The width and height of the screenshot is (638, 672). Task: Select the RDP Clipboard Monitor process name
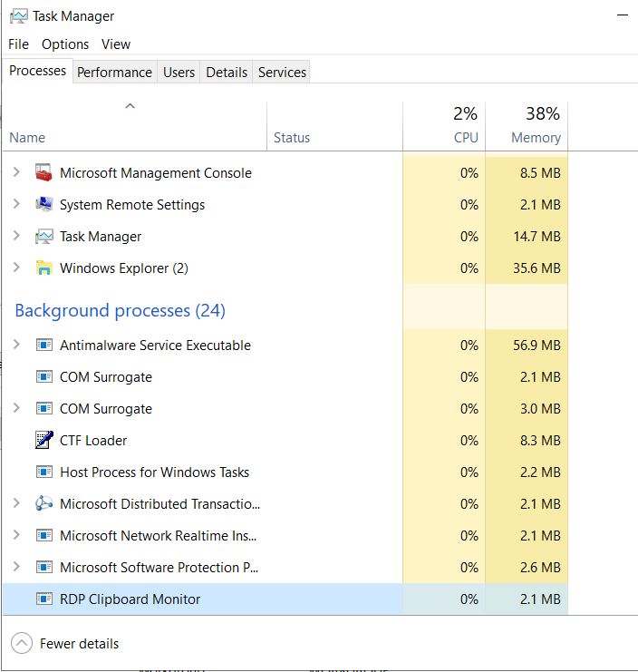click(130, 599)
